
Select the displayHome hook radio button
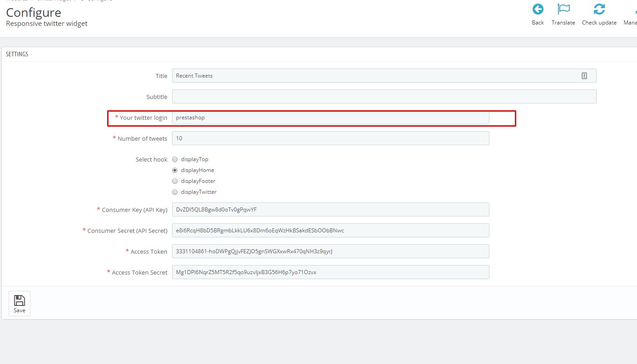[175, 170]
